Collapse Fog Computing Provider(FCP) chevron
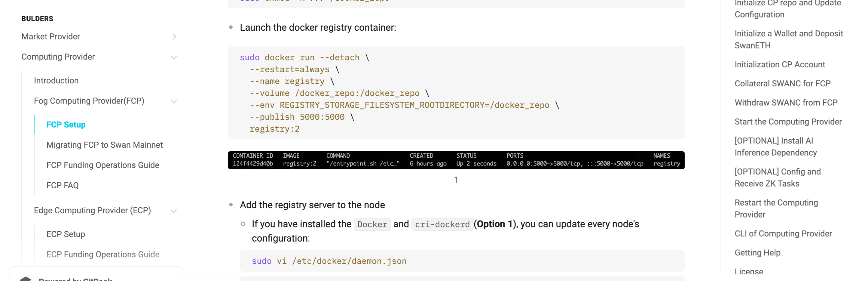Image resolution: width=868 pixels, height=281 pixels. (174, 101)
